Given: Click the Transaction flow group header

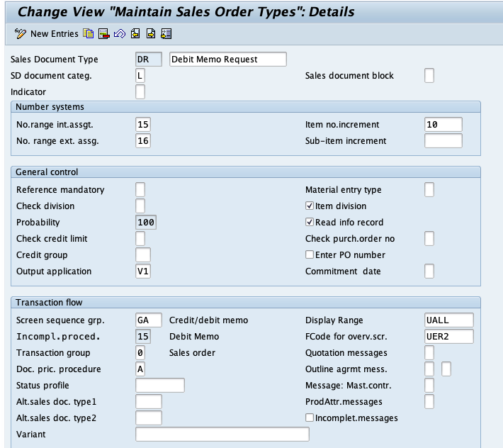Looking at the screenshot, I should (246, 303).
